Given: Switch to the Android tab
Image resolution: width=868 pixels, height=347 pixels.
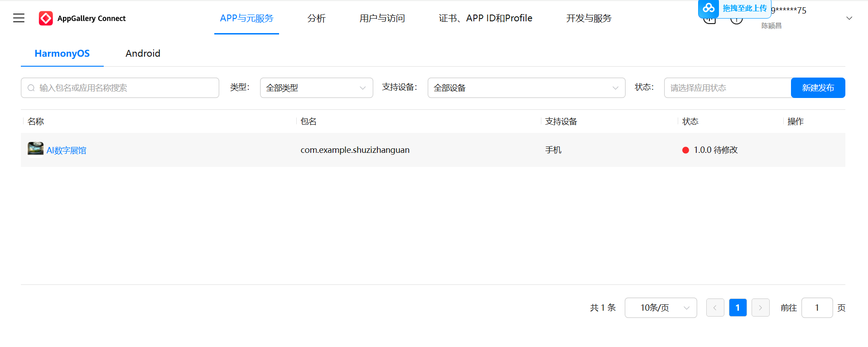Looking at the screenshot, I should click(143, 54).
